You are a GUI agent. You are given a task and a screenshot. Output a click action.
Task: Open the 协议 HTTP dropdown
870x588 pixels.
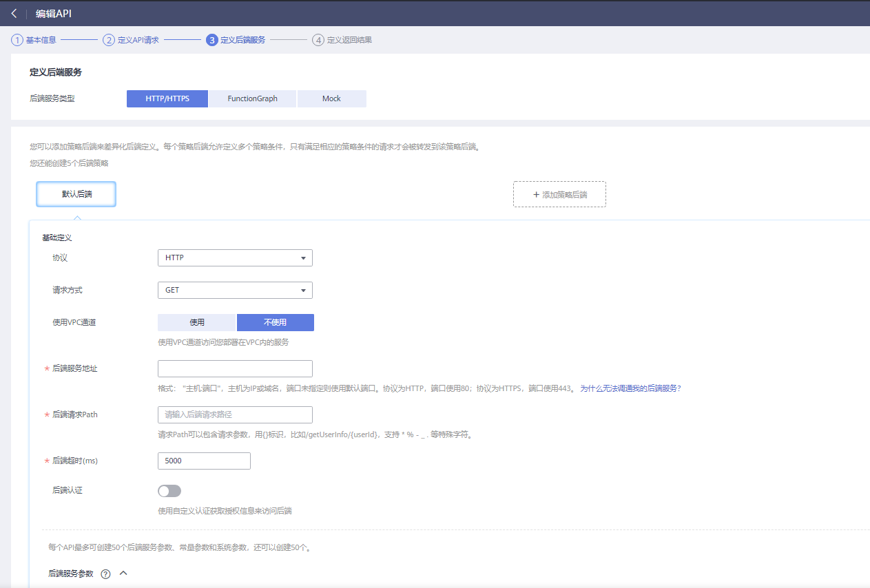[x=235, y=258]
